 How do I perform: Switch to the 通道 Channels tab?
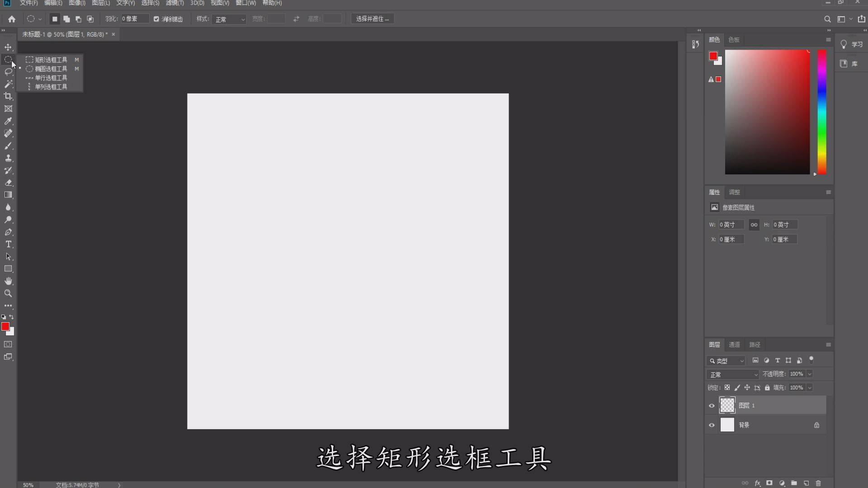click(734, 344)
